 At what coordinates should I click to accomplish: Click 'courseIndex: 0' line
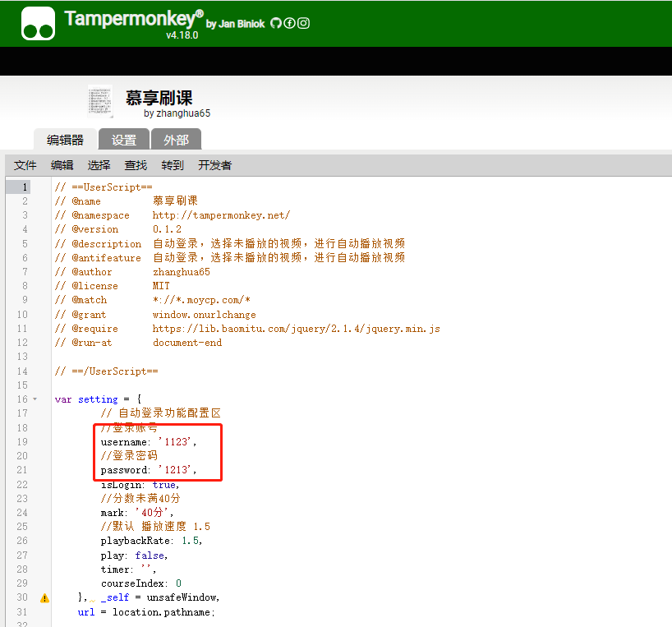(141, 583)
